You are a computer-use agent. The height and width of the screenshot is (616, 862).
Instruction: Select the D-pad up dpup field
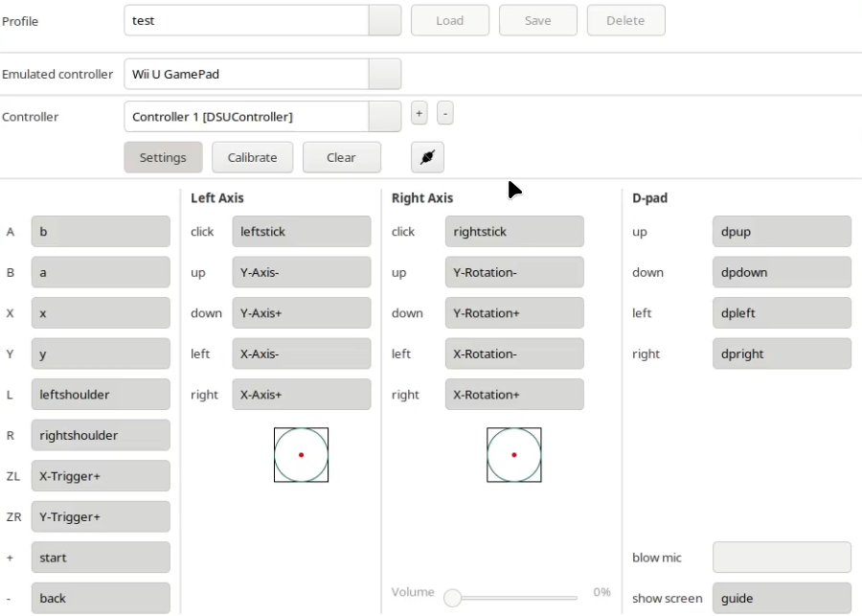click(x=782, y=232)
